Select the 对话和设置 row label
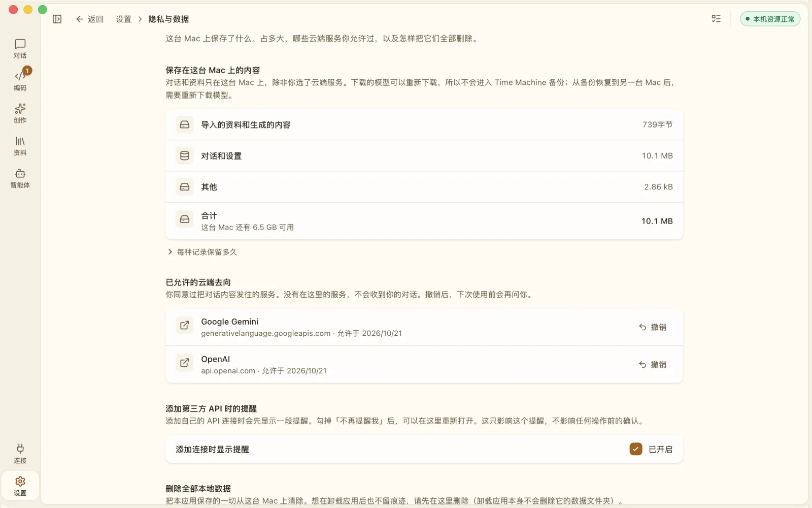 click(221, 156)
